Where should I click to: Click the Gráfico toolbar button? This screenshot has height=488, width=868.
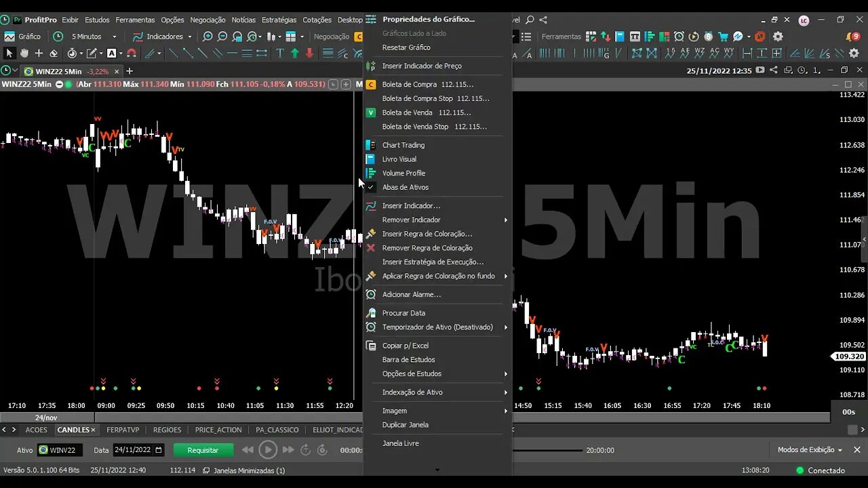click(x=23, y=37)
